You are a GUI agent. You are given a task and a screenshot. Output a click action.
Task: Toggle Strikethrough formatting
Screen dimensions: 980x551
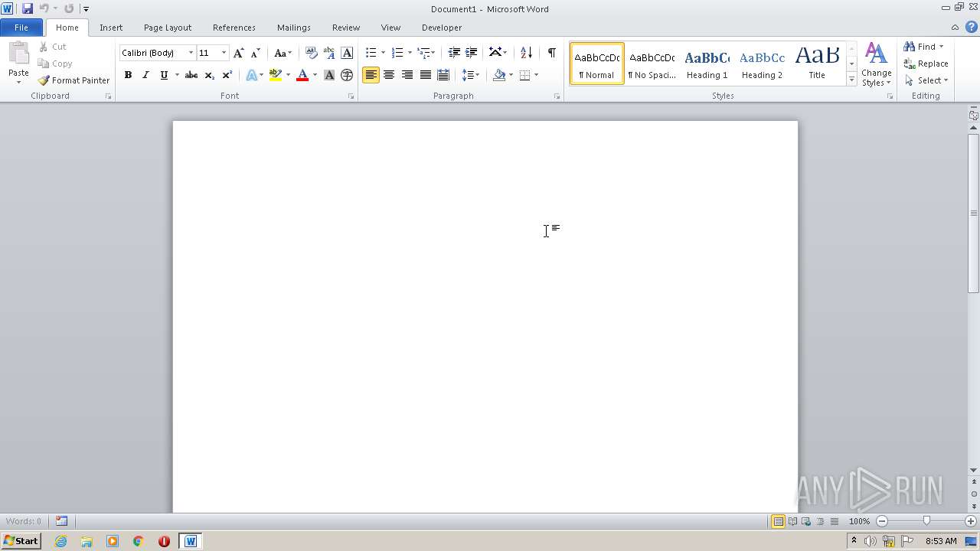(x=191, y=75)
